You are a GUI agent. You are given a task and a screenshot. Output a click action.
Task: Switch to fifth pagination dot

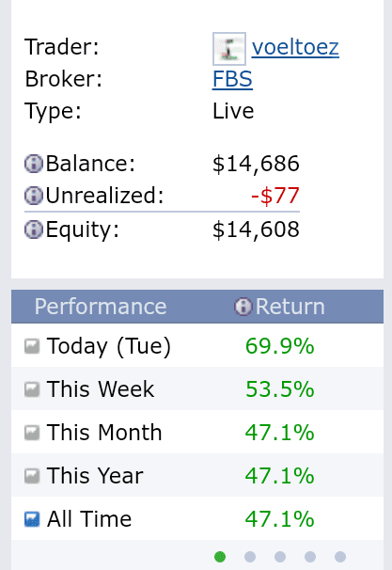340,557
